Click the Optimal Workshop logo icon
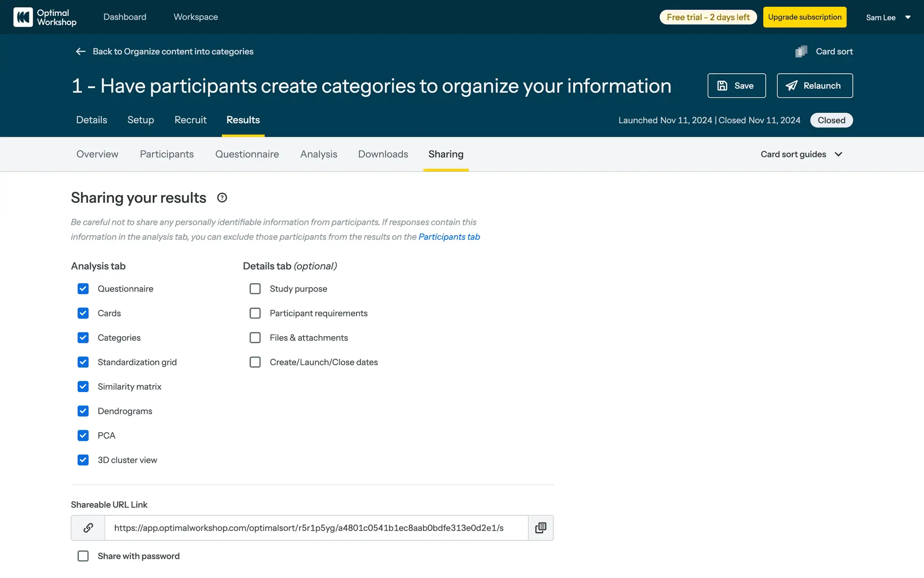This screenshot has width=924, height=578. point(23,17)
